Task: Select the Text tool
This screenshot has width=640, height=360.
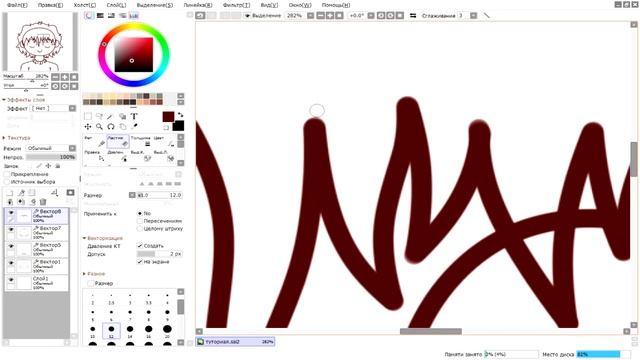Action: (x=134, y=116)
